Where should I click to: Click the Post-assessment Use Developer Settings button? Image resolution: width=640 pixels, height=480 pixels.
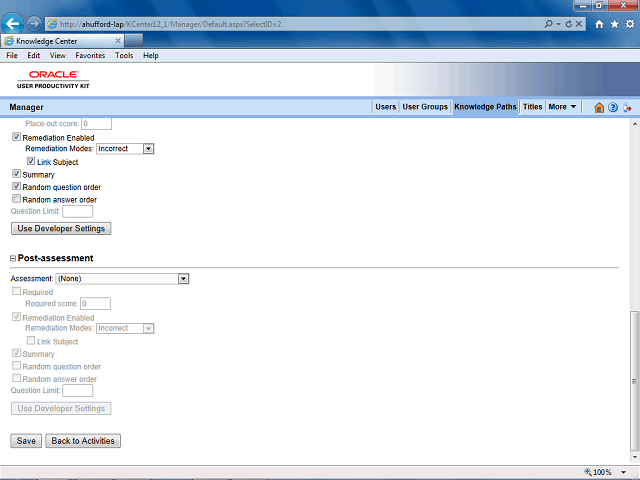[61, 408]
